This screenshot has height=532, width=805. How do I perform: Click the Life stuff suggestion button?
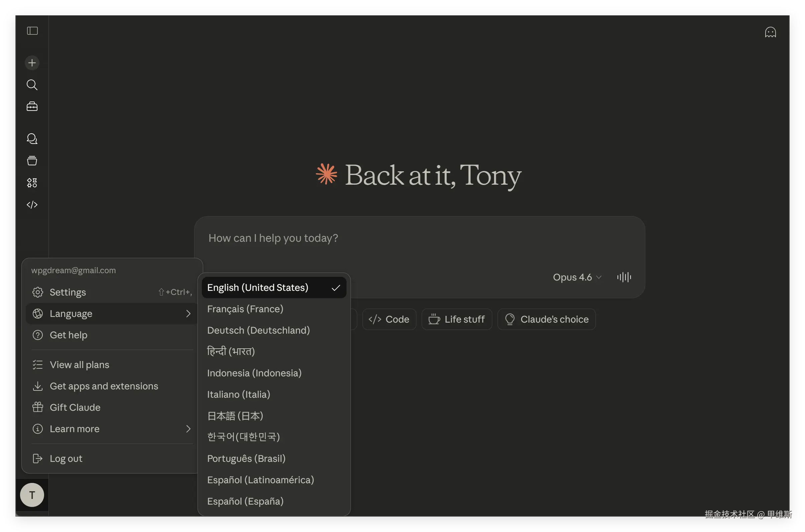point(457,319)
